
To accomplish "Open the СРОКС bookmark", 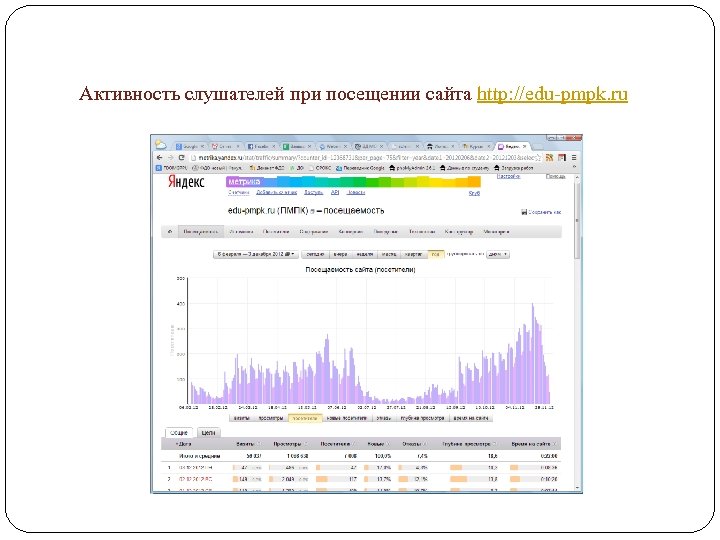I will 320,168.
